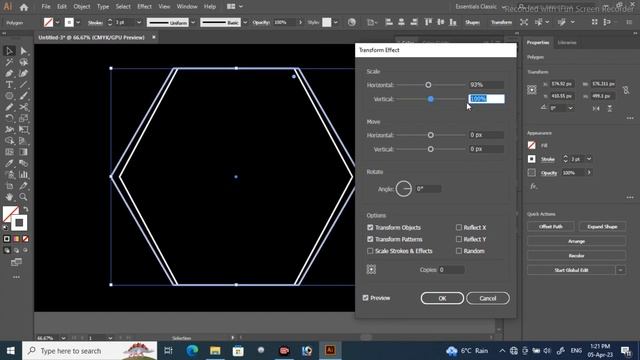The image size is (640, 360).
Task: Select the Type tool
Action: tap(9, 84)
